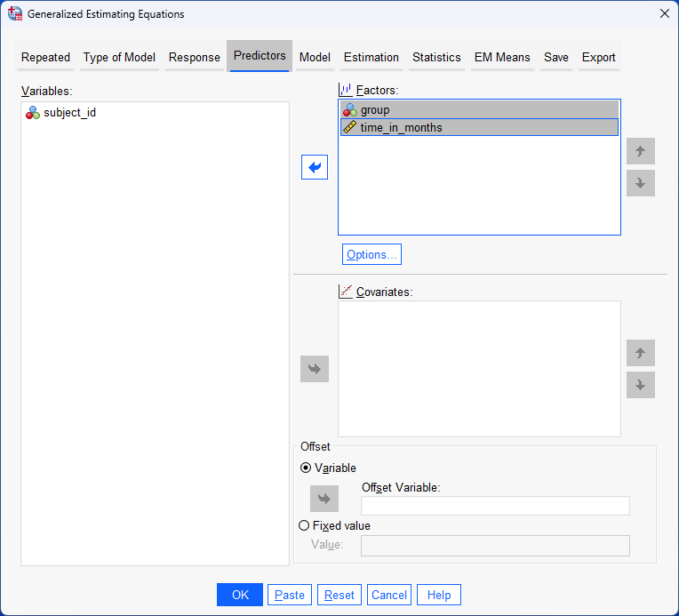Select the Fixed value radio button
679x616 pixels.
click(x=304, y=525)
